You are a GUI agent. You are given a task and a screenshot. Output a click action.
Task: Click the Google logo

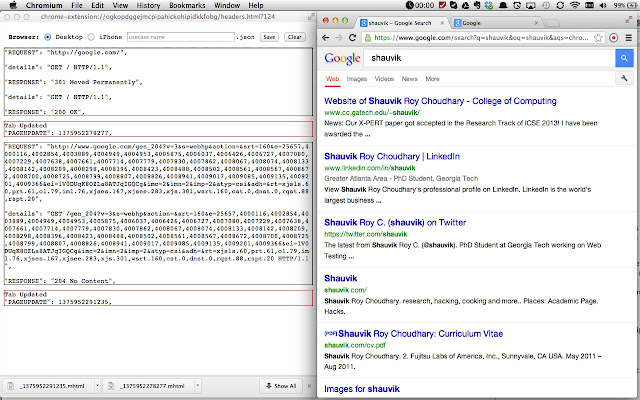[342, 58]
